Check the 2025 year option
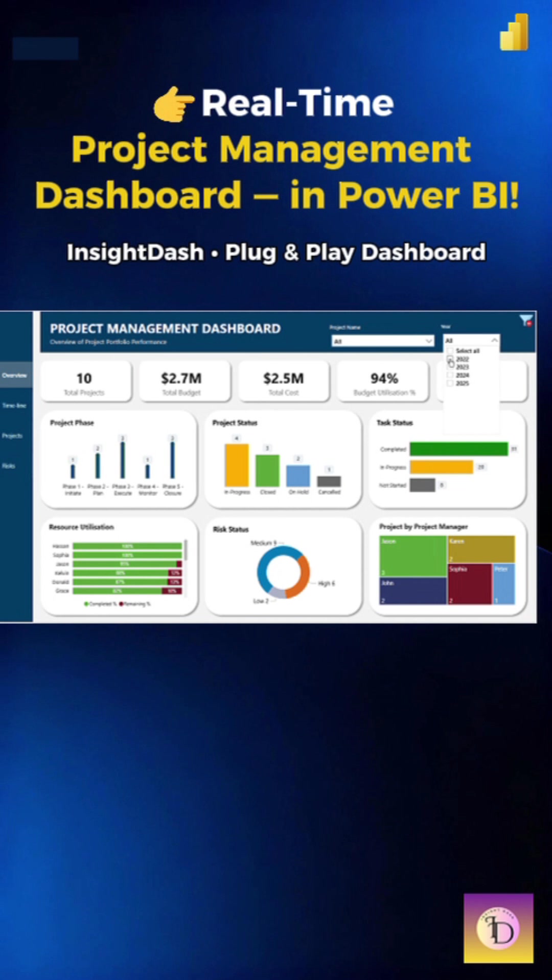The image size is (552, 980). (450, 383)
